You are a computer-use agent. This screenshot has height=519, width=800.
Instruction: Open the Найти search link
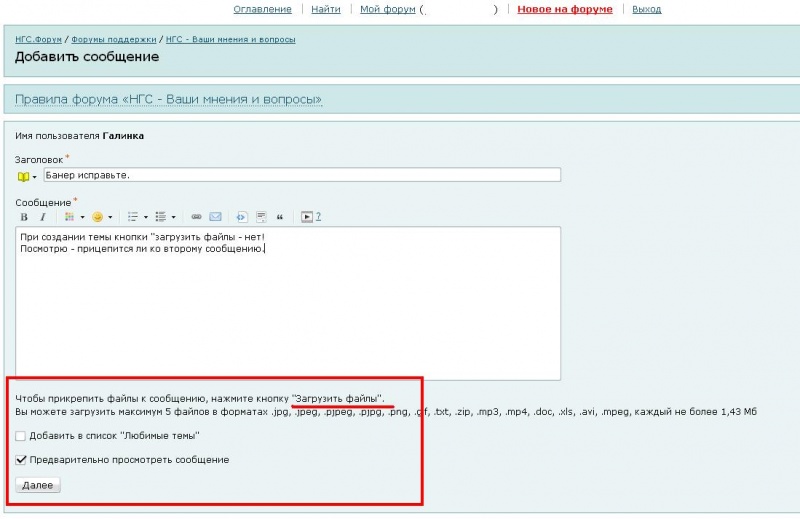tap(326, 9)
